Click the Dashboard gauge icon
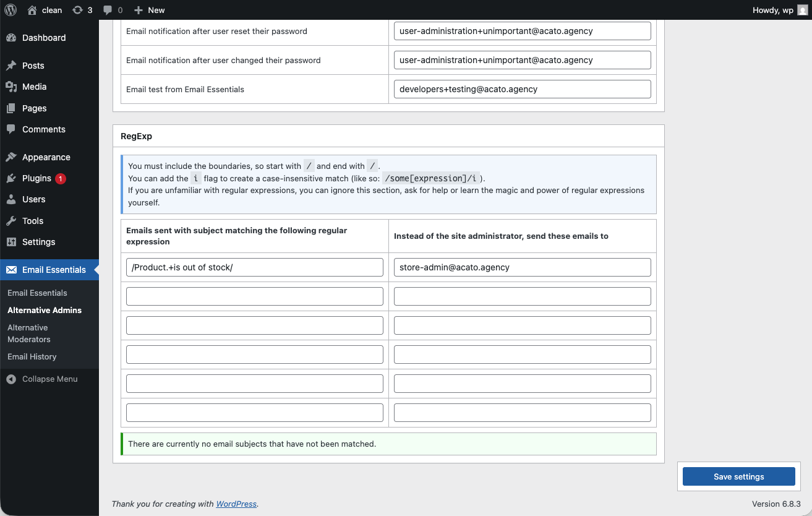The width and height of the screenshot is (812, 516). click(11, 38)
